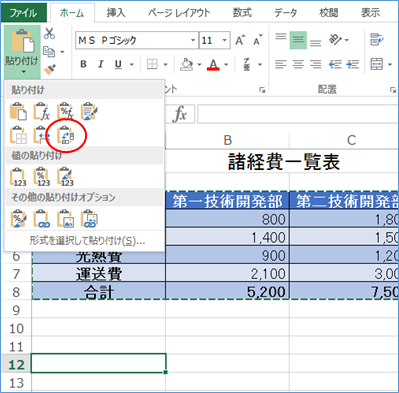The image size is (399, 393).
Task: Click the Cut scissors icon
Action: click(x=49, y=33)
